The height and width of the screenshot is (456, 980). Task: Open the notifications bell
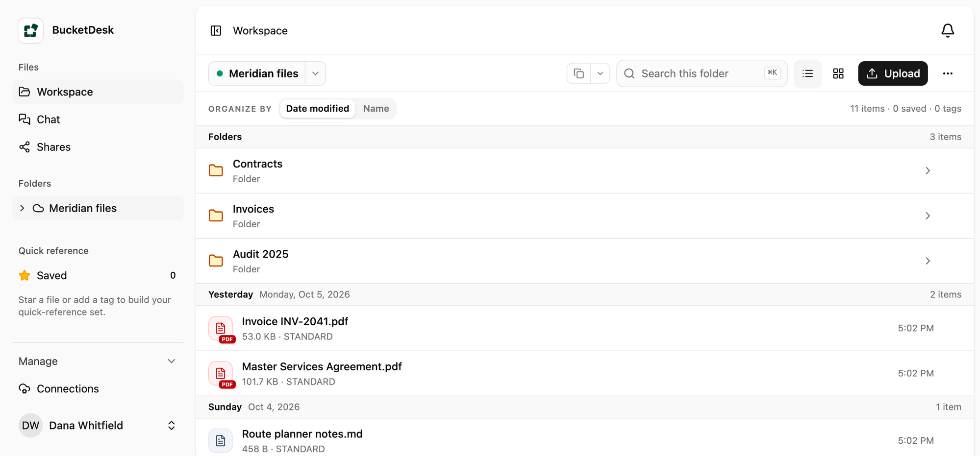tap(948, 31)
